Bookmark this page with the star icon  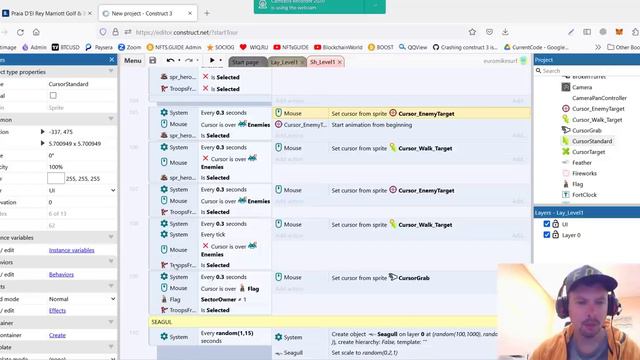[472, 32]
